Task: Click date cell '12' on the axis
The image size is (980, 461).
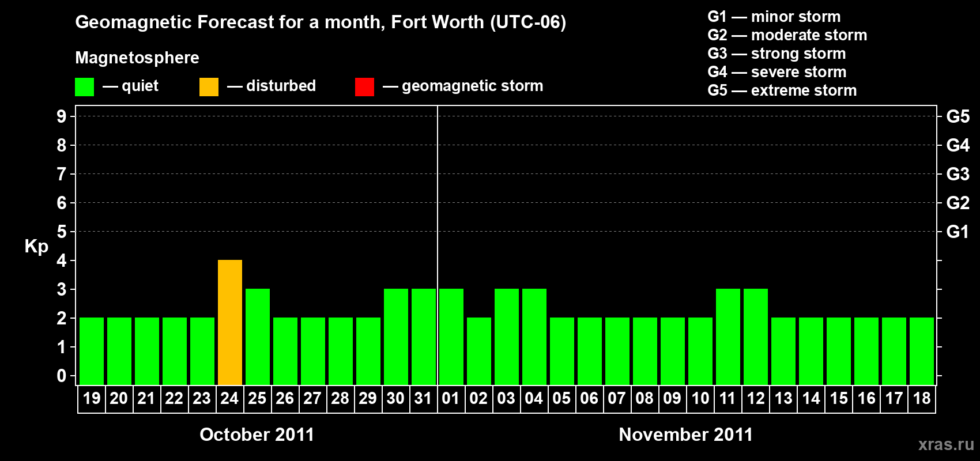Action: [756, 399]
